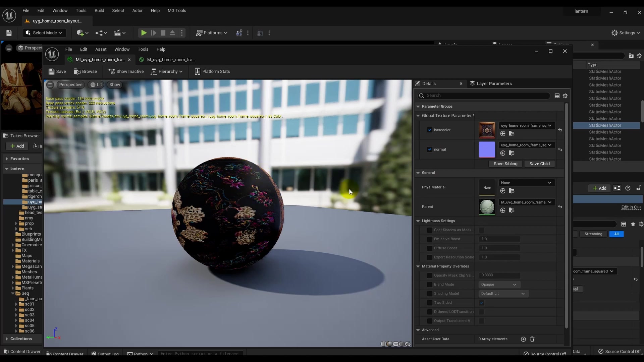Click the Skip frame icon next to Play

tap(154, 33)
